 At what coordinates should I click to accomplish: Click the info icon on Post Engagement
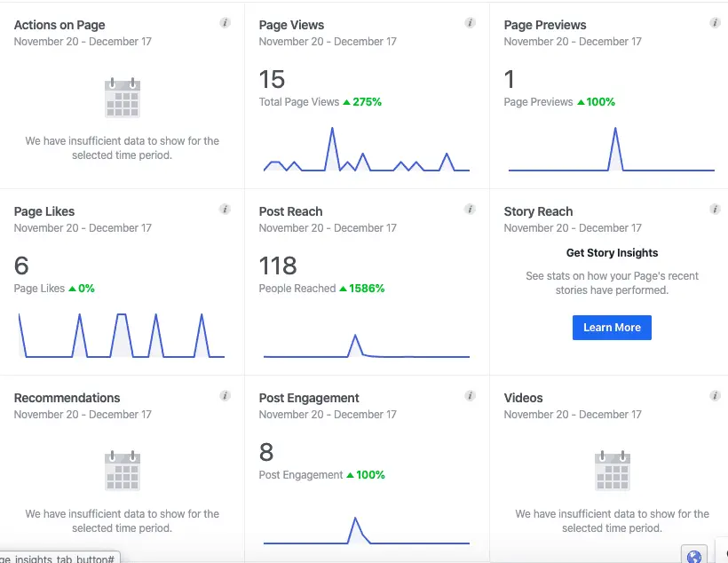click(x=470, y=396)
